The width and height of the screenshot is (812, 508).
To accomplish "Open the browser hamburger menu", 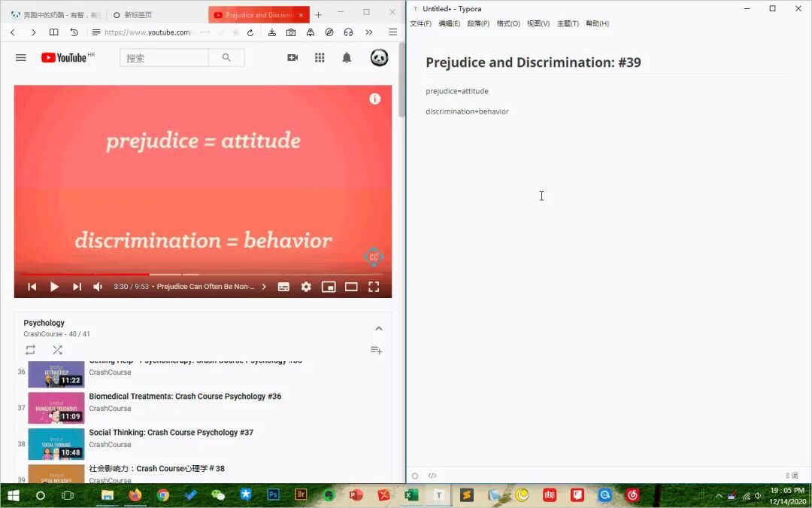I will 393,32.
